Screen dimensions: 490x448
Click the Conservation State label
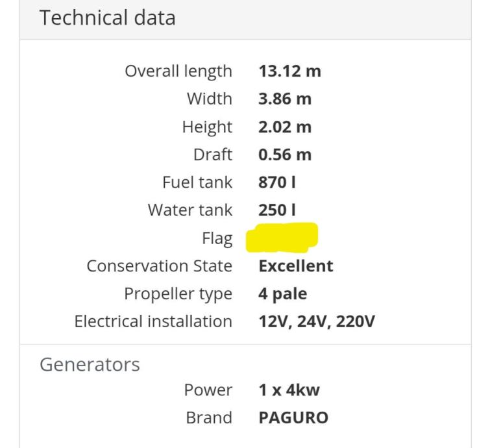[160, 266]
